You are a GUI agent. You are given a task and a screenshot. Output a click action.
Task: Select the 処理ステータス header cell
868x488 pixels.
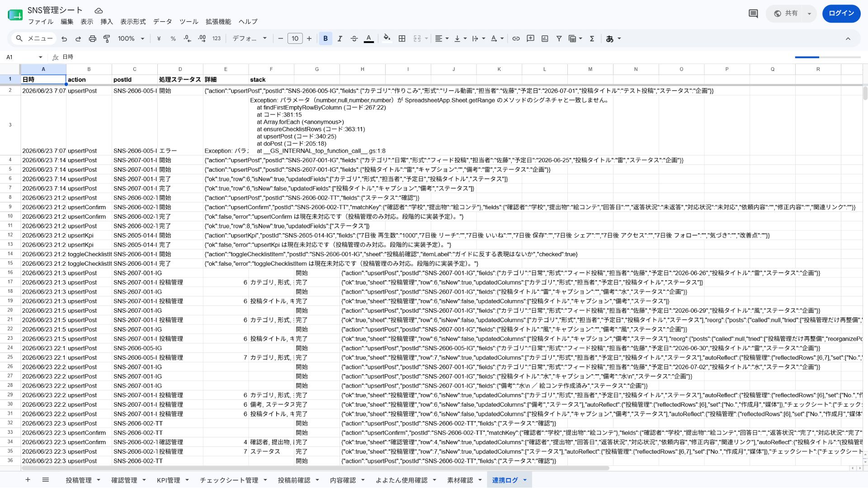(x=180, y=80)
